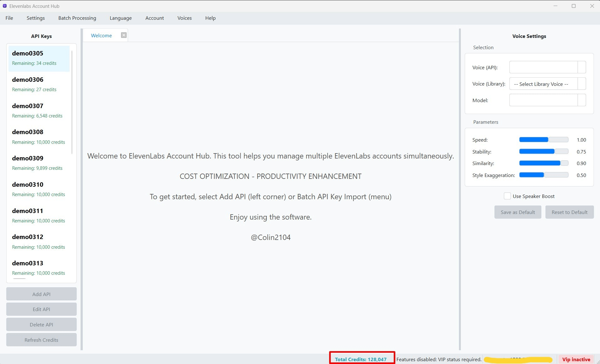Open the Language menu
The width and height of the screenshot is (600, 364).
pyautogui.click(x=121, y=18)
